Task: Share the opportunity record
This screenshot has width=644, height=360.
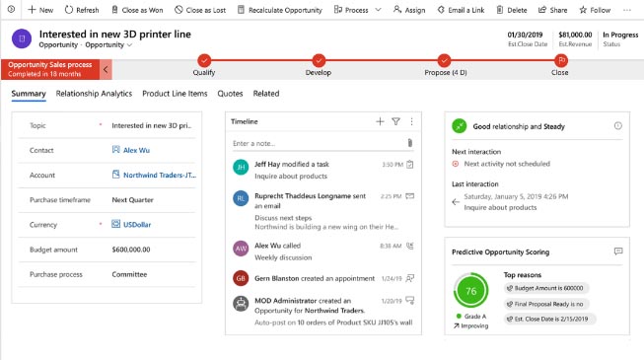Action: click(553, 10)
